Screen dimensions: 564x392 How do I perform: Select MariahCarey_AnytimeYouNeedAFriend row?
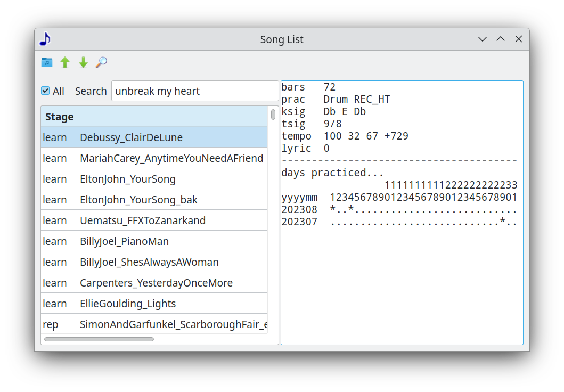(x=171, y=158)
